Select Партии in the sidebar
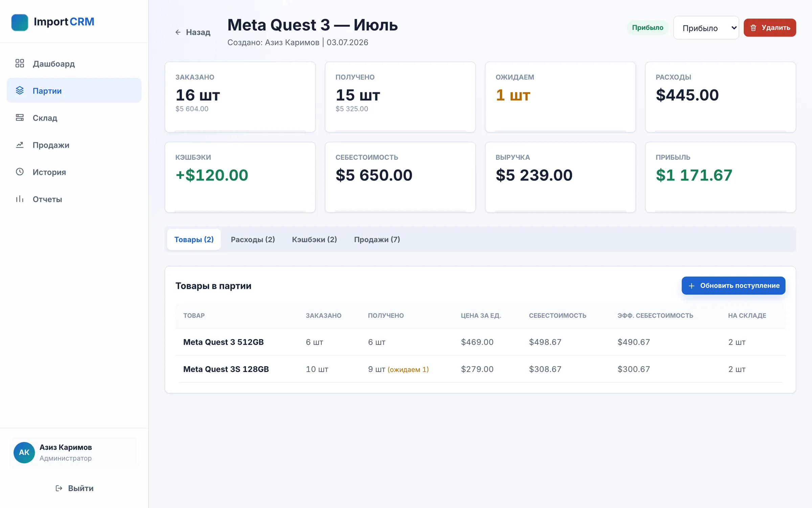The width and height of the screenshot is (812, 508). click(74, 90)
